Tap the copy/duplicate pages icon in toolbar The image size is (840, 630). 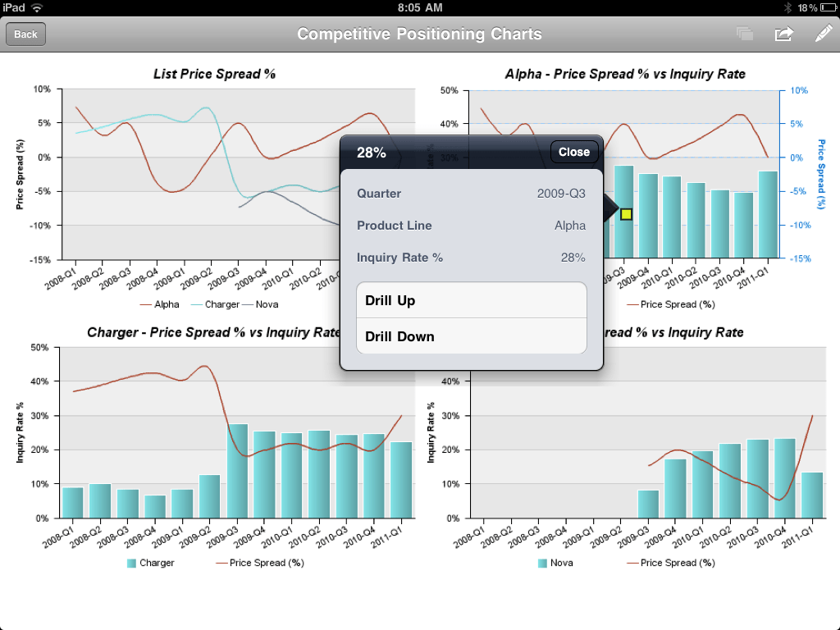[744, 34]
